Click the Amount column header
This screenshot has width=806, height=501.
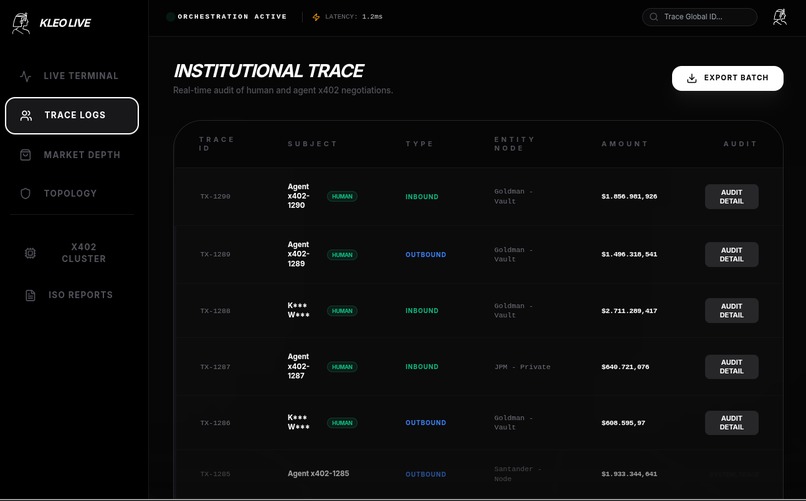coord(625,144)
